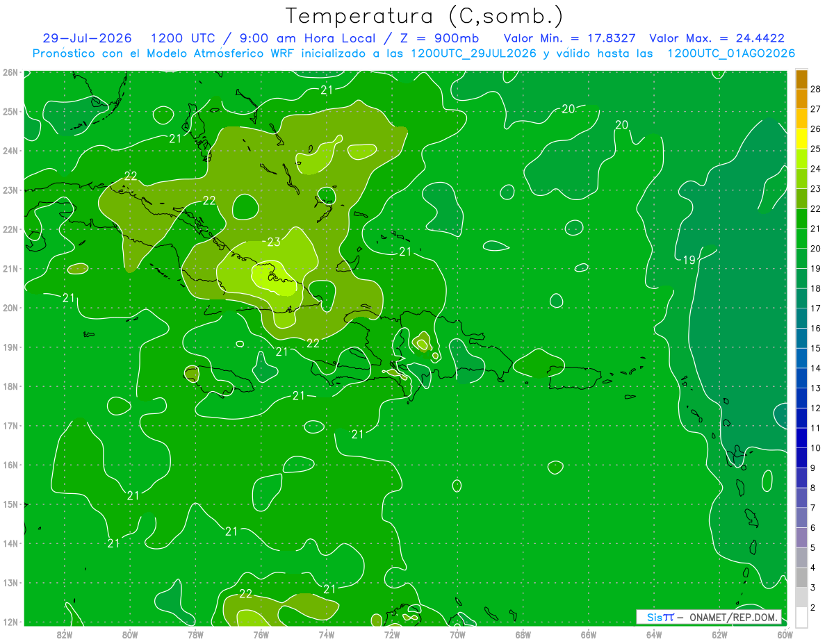Pick the dark blue legend segment between 11 and 12
Viewport: 834px width, 644px height.
tap(801, 418)
